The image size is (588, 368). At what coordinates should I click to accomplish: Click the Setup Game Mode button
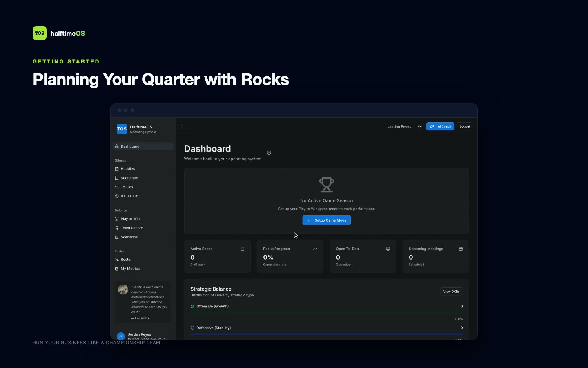(326, 220)
